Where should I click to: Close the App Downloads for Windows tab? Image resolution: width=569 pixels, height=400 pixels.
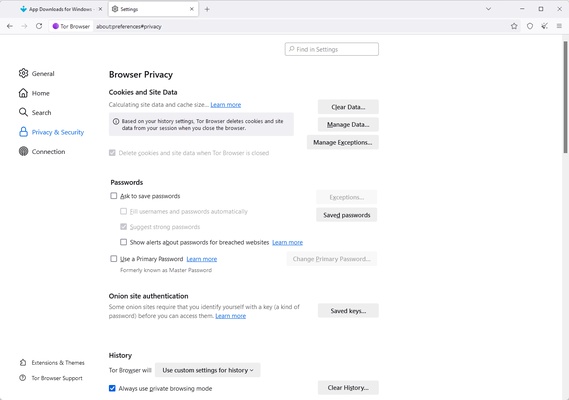pos(101,9)
